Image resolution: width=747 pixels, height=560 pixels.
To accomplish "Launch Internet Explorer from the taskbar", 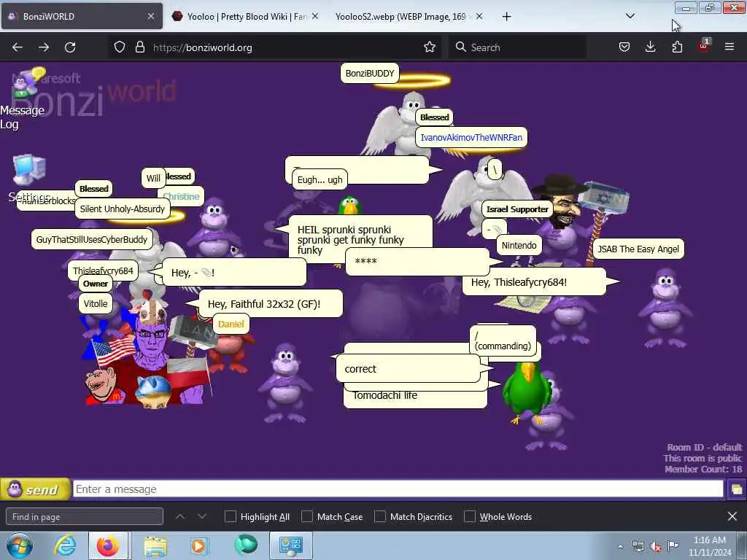I will pyautogui.click(x=65, y=545).
